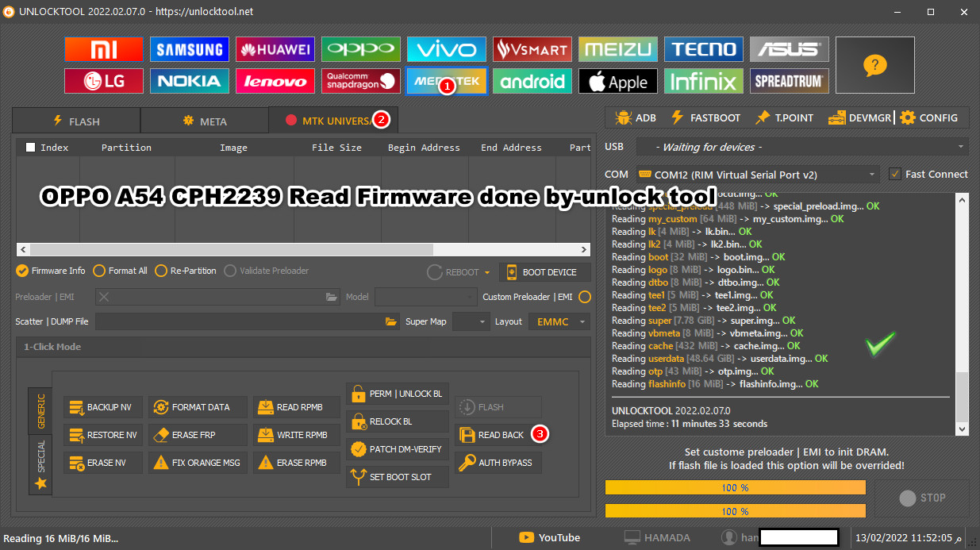Image resolution: width=980 pixels, height=550 pixels.
Task: Choose the Apple brand tile
Action: coord(618,81)
